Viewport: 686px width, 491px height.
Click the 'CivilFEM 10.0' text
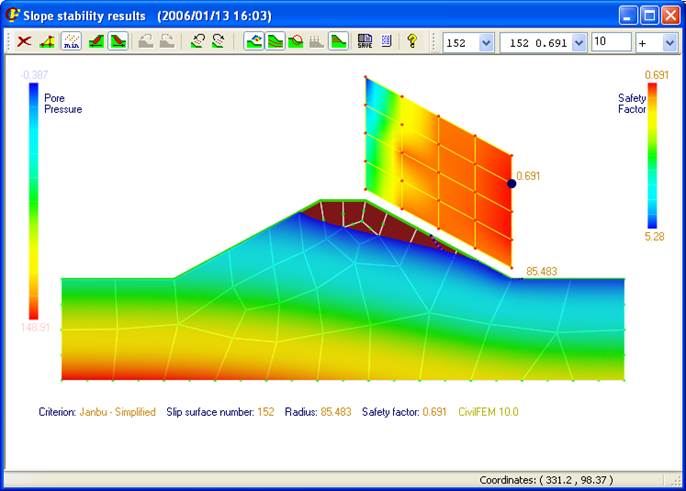pos(488,412)
